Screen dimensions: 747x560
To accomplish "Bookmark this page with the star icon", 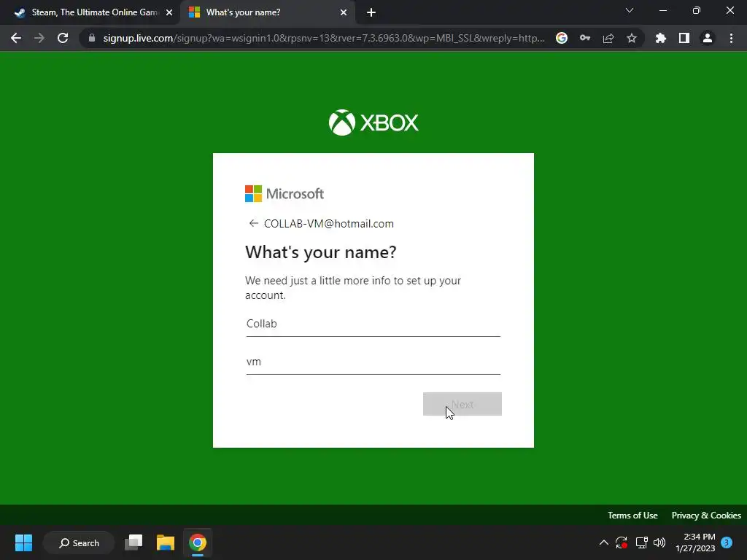I will [x=632, y=38].
